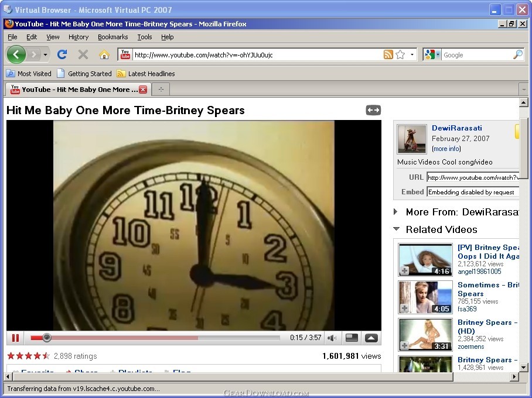Open the Sometimes - Britney Spears video link
The width and height of the screenshot is (532, 398).
click(x=488, y=289)
